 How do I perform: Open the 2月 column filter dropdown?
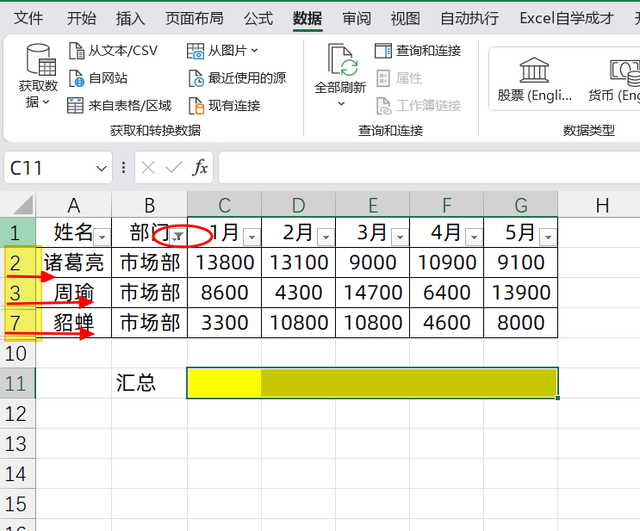pyautogui.click(x=326, y=237)
